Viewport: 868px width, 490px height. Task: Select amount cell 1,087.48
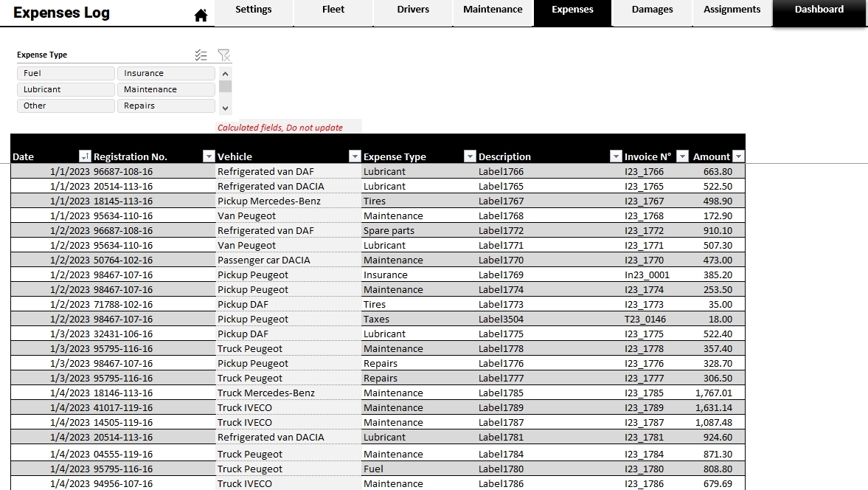point(718,422)
